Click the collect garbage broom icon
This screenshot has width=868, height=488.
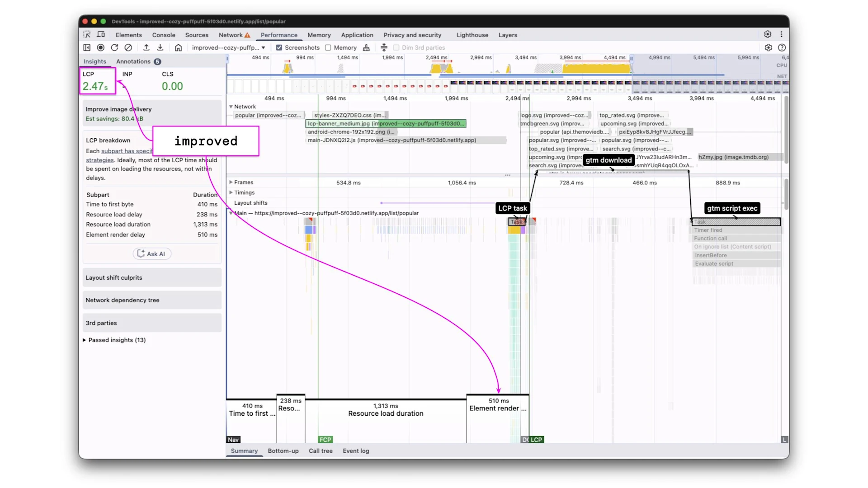(366, 47)
